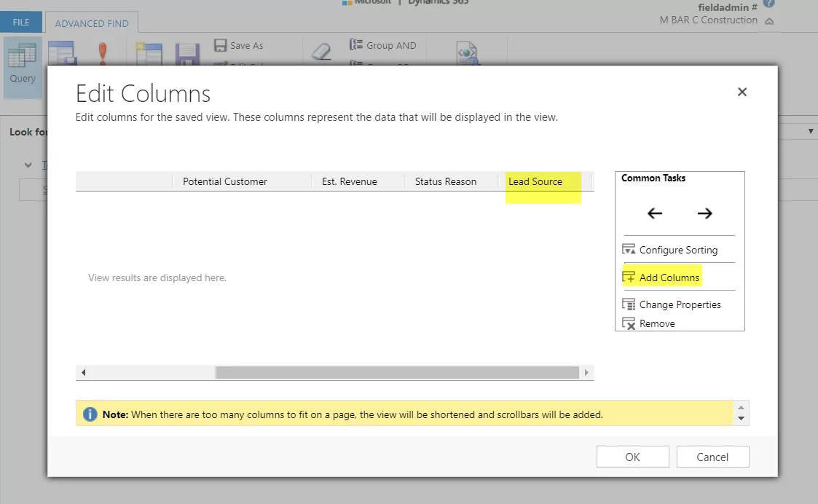818x504 pixels.
Task: Select the Est. Revenue column header
Action: (350, 181)
